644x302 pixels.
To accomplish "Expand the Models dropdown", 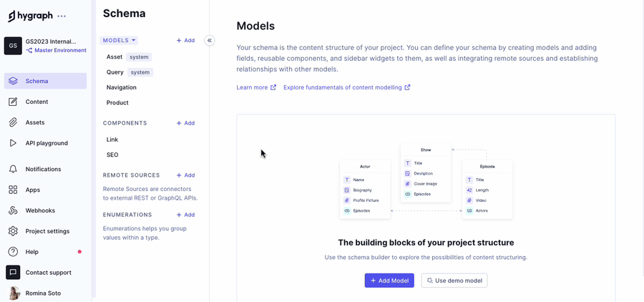I will pyautogui.click(x=119, y=41).
